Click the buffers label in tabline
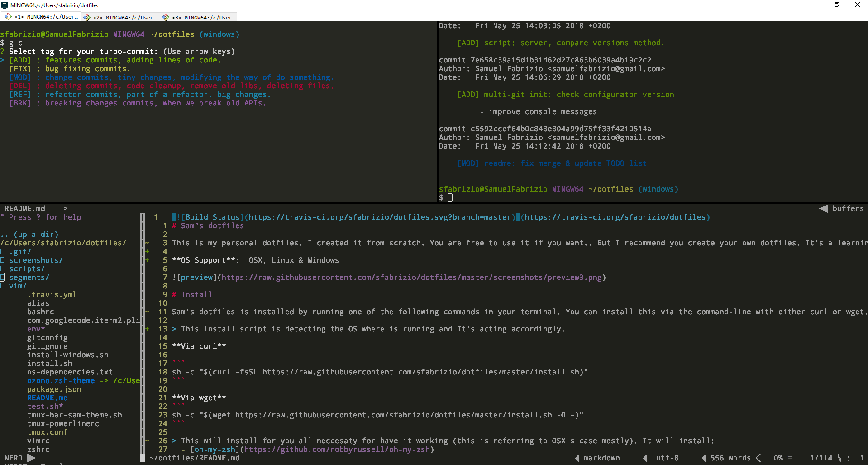 pyautogui.click(x=848, y=209)
